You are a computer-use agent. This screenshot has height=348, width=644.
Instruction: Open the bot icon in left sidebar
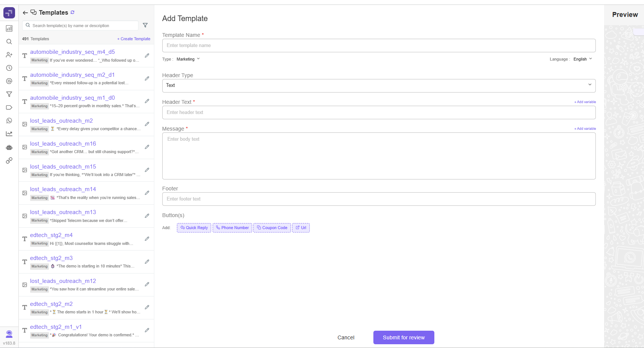(x=9, y=147)
